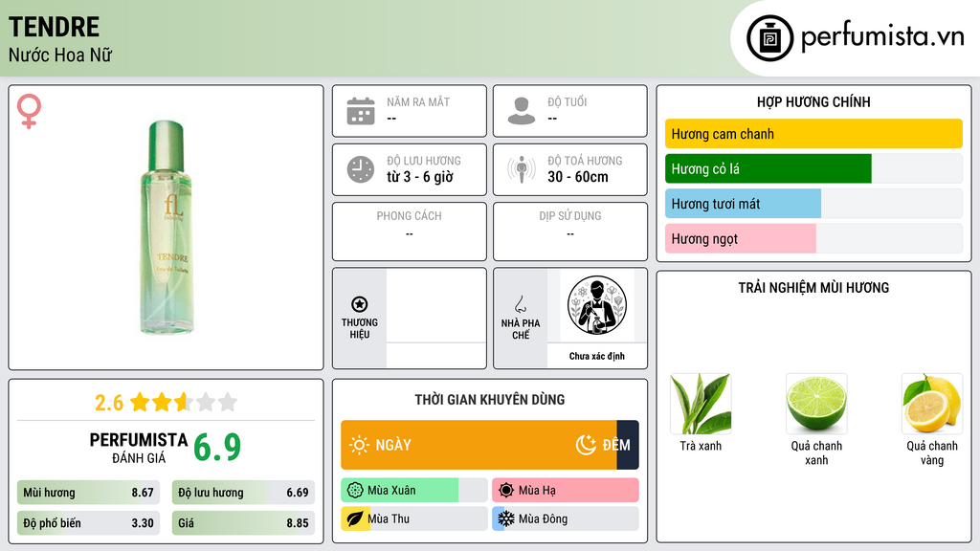Click the pink female gender symbol icon

(x=29, y=111)
